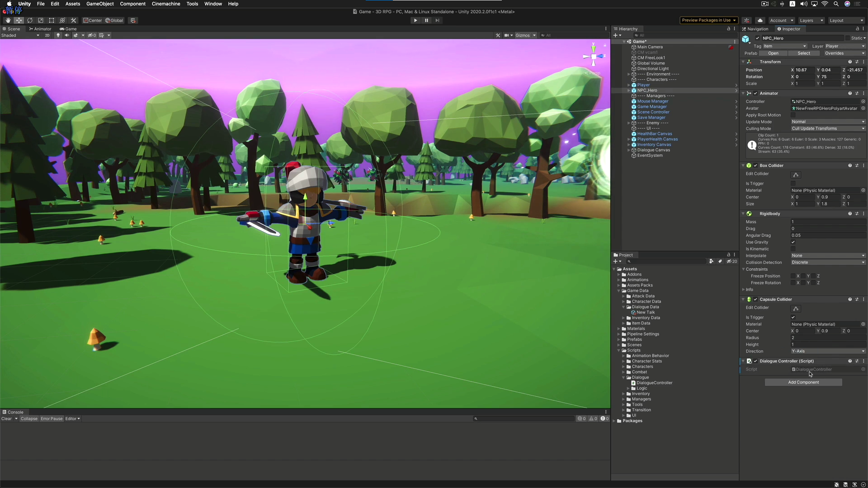Open the Culling Mode dropdown
The image size is (868, 488).
point(828,128)
